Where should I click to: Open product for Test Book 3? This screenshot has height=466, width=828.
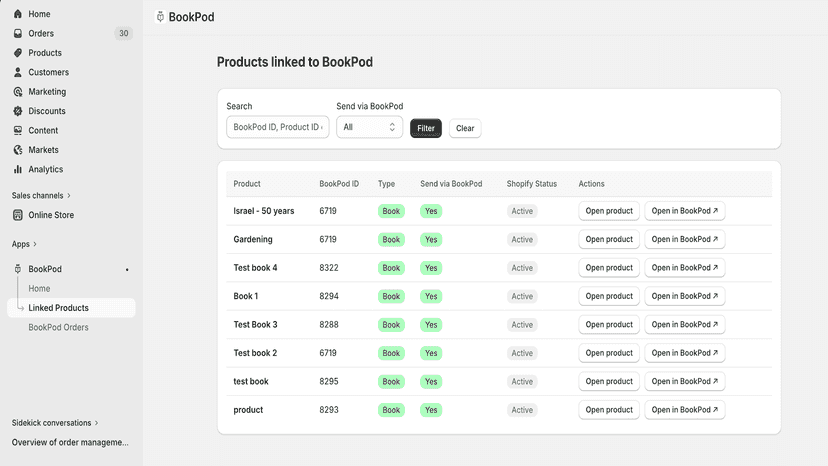click(x=609, y=324)
